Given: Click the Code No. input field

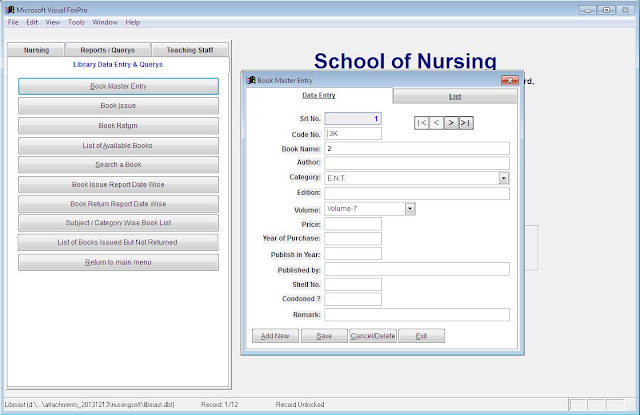Looking at the screenshot, I should pos(353,133).
